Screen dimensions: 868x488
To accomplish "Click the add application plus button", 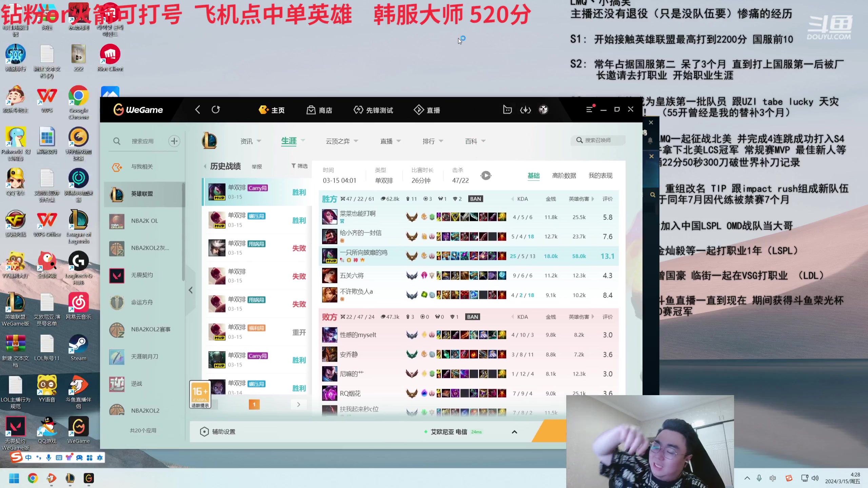I will pyautogui.click(x=174, y=141).
